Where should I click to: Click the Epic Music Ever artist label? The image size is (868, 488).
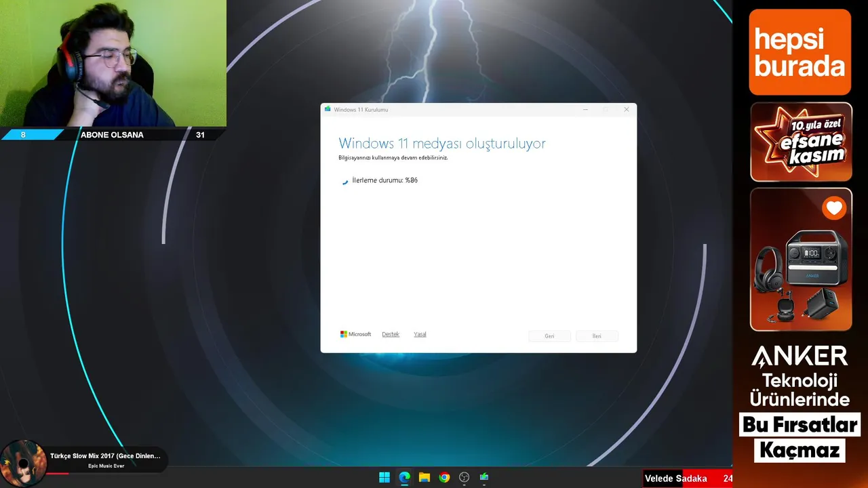point(106,466)
